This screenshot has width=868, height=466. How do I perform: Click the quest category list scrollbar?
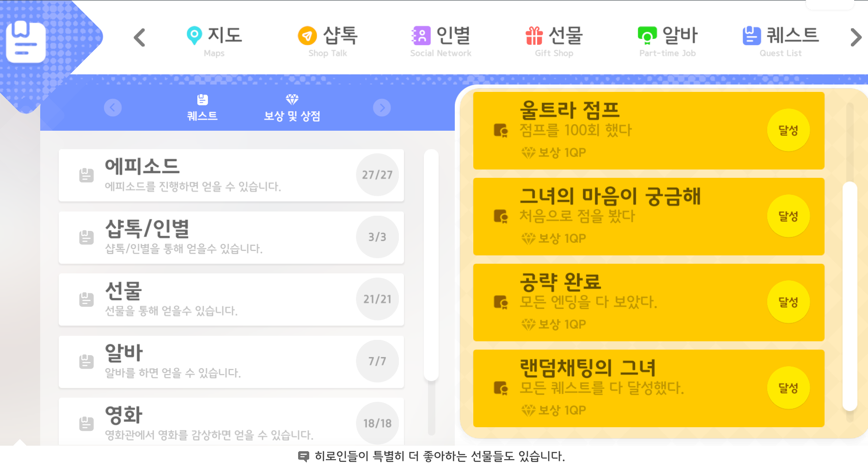431,265
